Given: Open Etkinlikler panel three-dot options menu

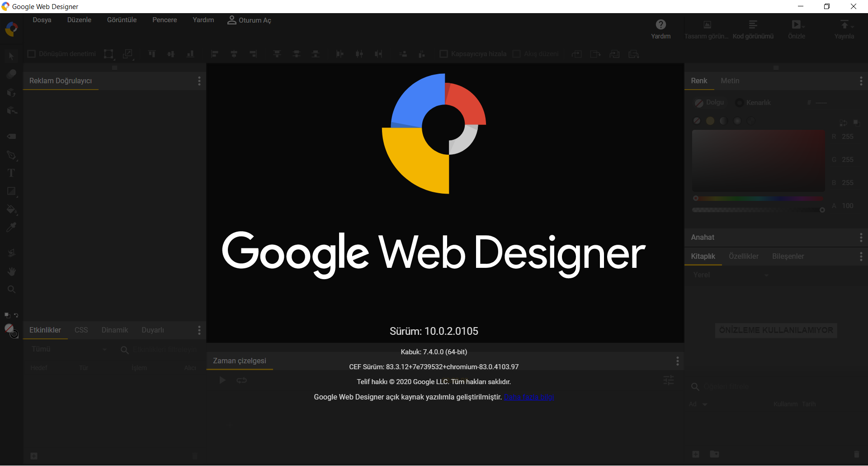Looking at the screenshot, I should click(199, 330).
